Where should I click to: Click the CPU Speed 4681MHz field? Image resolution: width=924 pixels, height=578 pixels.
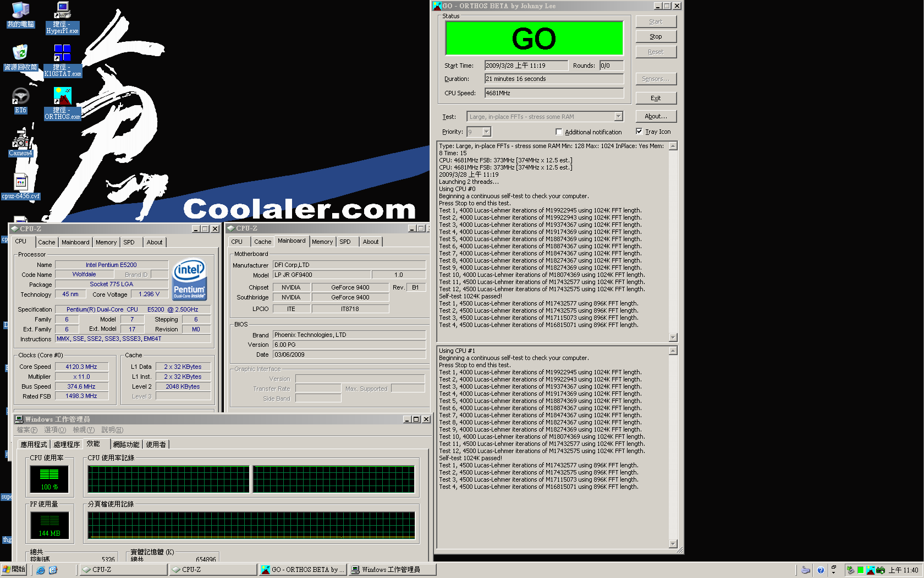[x=554, y=93]
